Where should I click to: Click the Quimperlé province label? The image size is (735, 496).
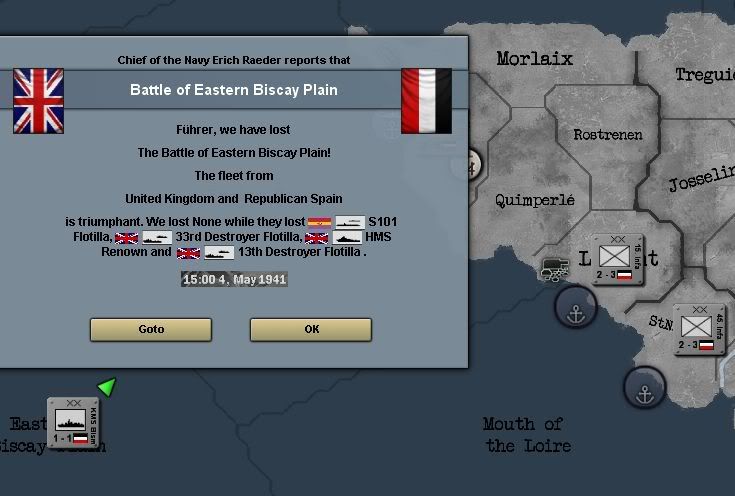point(535,200)
